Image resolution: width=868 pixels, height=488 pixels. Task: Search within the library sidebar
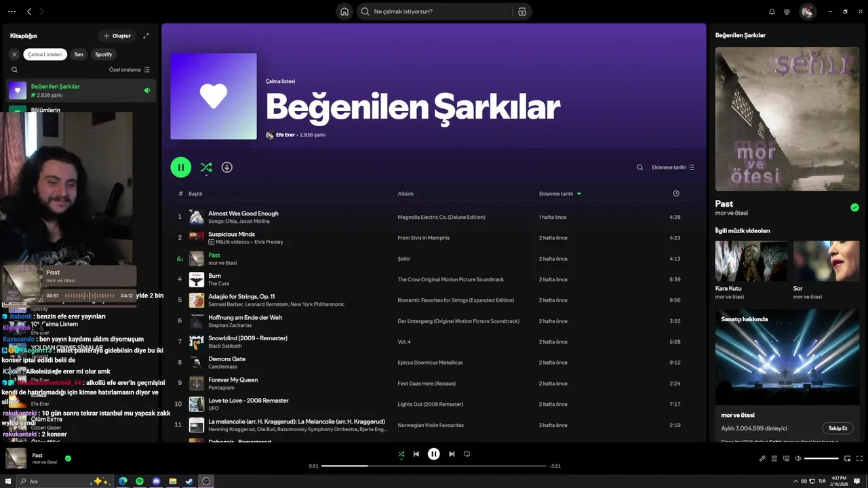pyautogui.click(x=14, y=70)
